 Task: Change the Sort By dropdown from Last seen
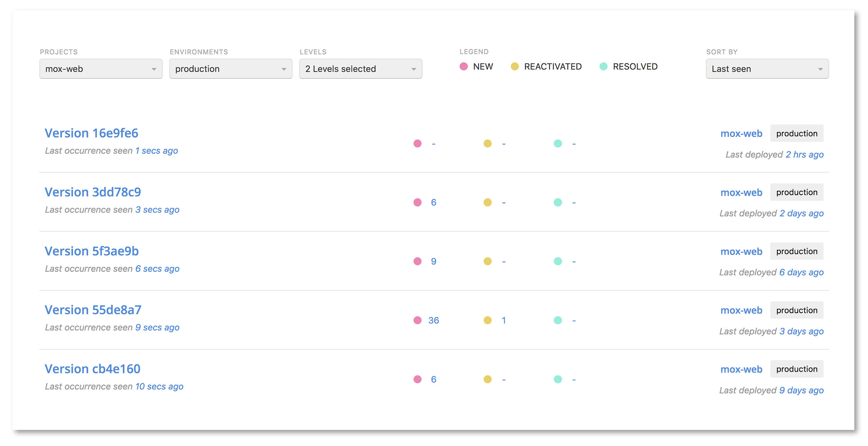coord(767,69)
